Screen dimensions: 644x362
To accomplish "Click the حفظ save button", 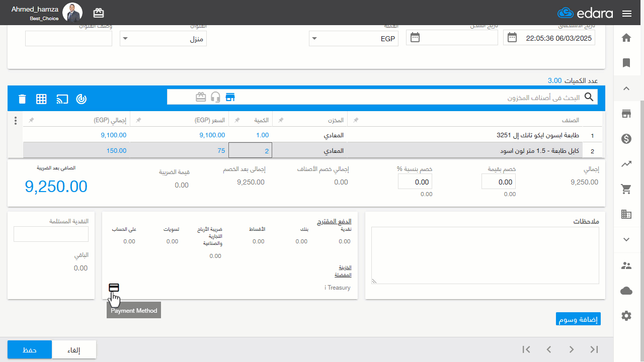I will point(30,350).
